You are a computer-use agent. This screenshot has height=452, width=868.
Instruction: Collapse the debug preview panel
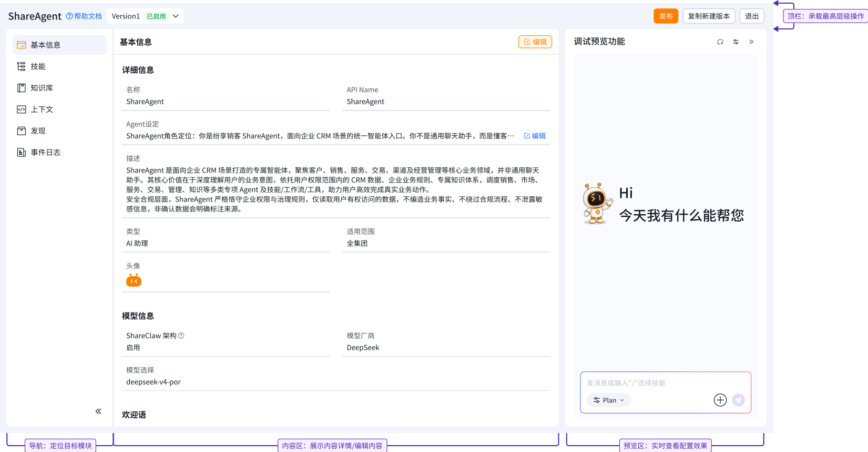[751, 42]
